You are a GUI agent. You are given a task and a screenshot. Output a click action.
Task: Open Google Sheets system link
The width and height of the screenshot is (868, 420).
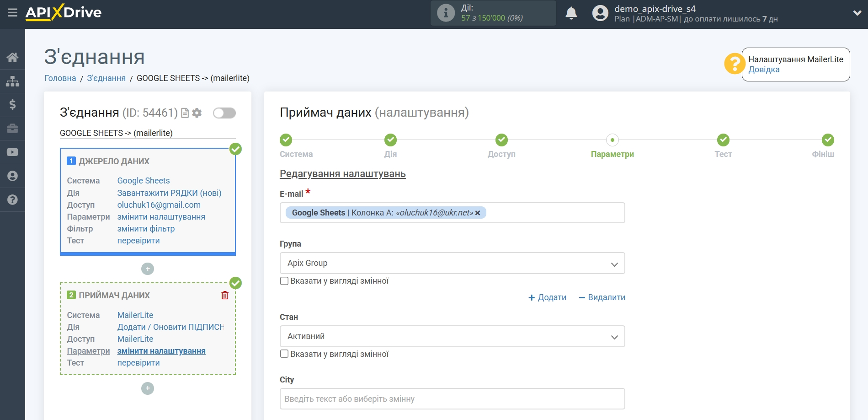tap(144, 181)
